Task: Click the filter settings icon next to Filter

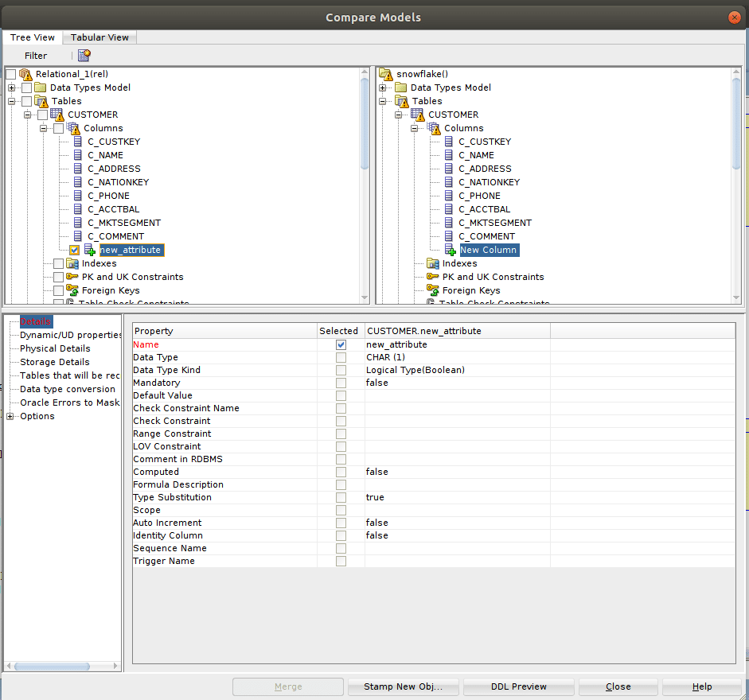Action: pos(84,56)
